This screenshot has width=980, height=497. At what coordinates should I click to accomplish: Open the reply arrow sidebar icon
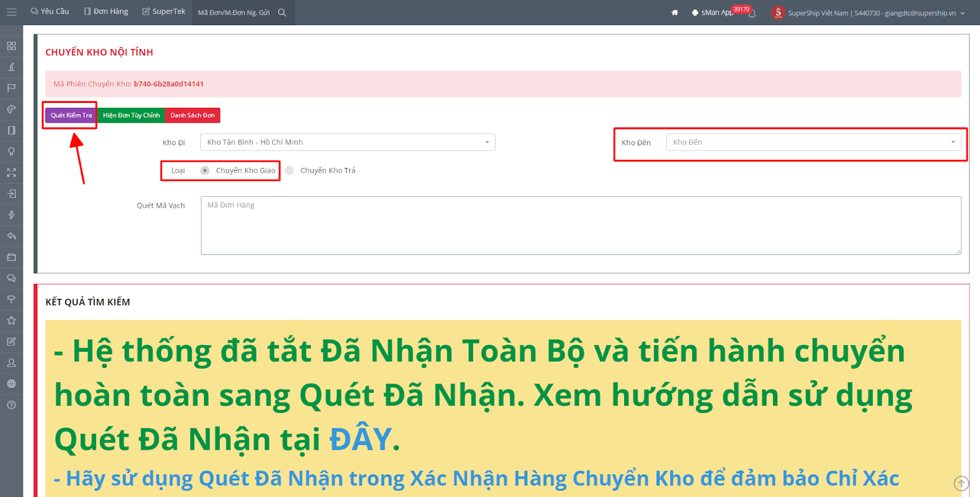11,236
